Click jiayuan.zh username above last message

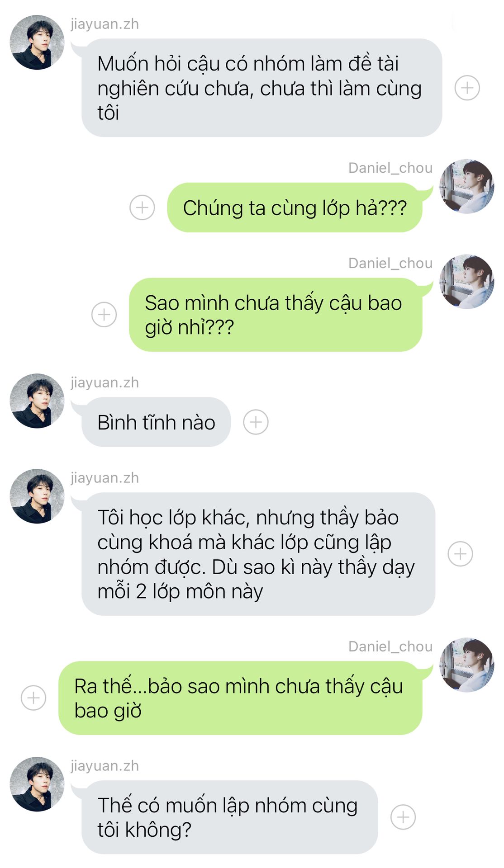pyautogui.click(x=105, y=766)
